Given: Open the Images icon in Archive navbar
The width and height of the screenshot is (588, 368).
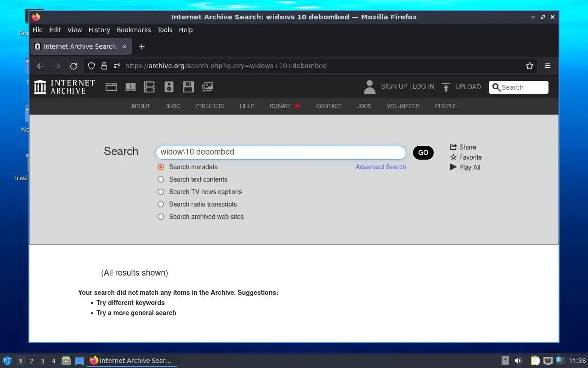Looking at the screenshot, I should [x=208, y=86].
